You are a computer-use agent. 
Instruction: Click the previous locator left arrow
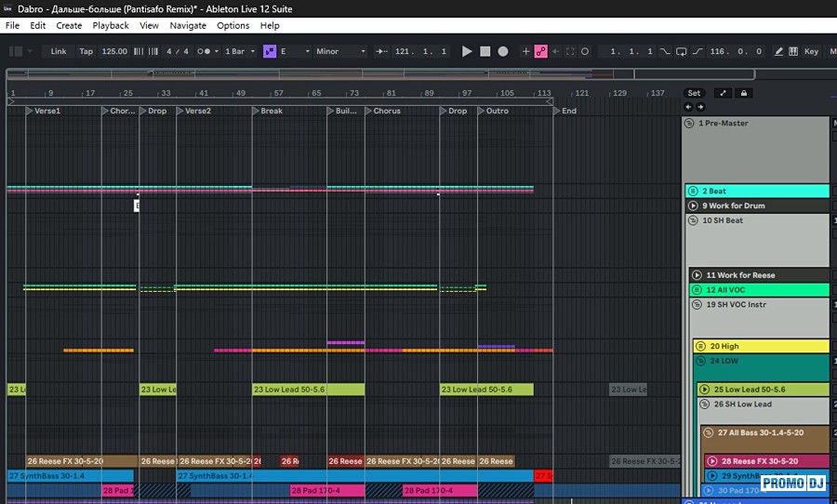coord(688,107)
